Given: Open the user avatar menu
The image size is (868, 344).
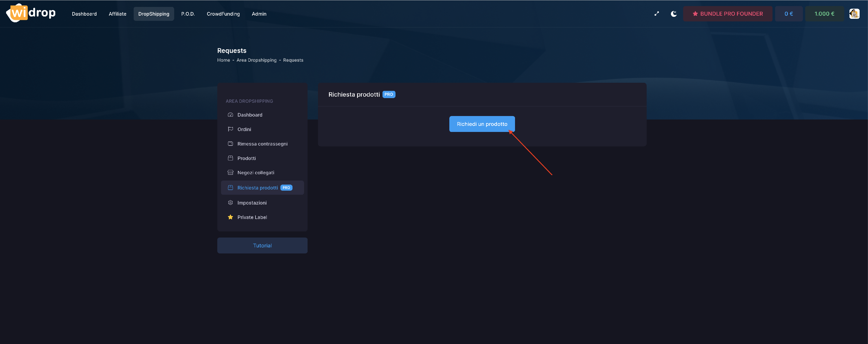Looking at the screenshot, I should point(854,14).
